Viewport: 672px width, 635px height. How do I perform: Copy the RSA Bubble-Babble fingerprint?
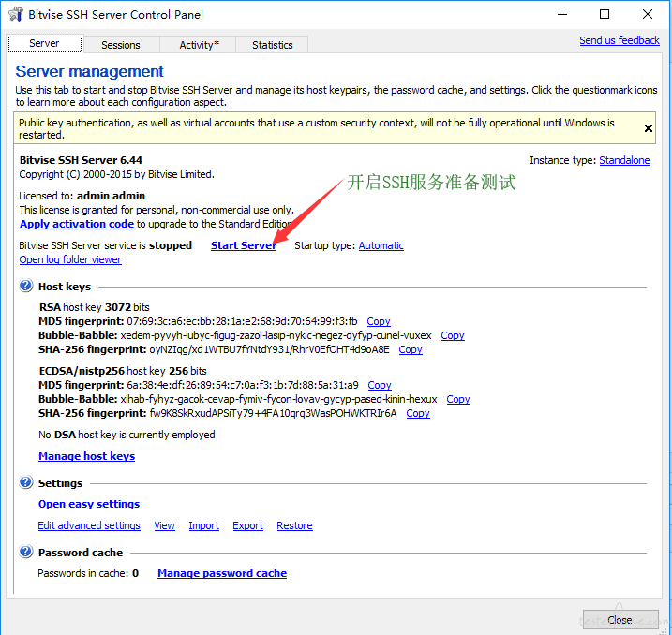click(453, 335)
